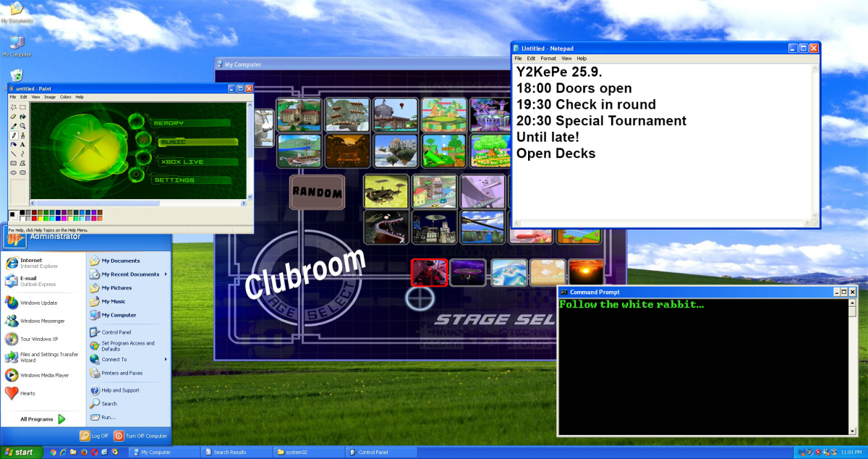This screenshot has height=459, width=868.
Task: Select the rectangular Select tool in Paint
Action: click(x=23, y=107)
